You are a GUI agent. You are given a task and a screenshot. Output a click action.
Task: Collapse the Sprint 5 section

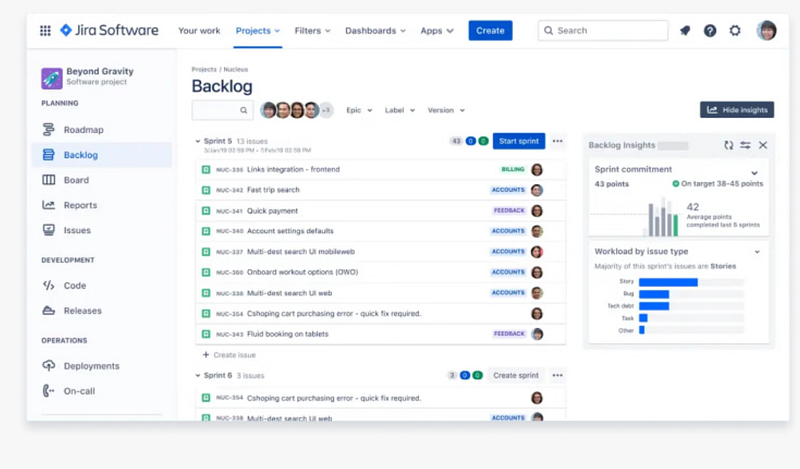[196, 141]
